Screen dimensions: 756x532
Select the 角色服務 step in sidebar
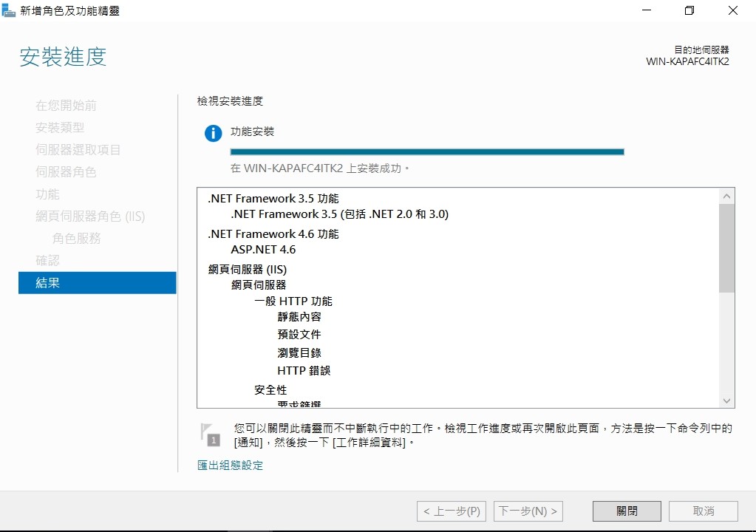(x=77, y=239)
